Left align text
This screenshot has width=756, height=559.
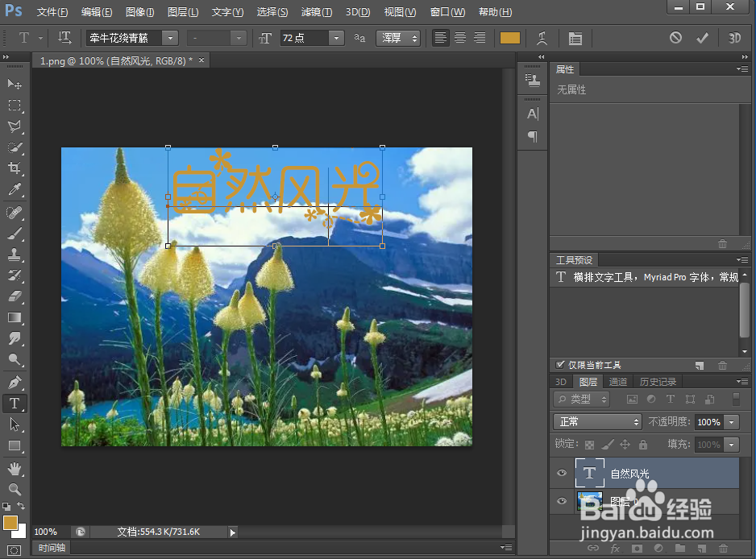click(x=440, y=38)
